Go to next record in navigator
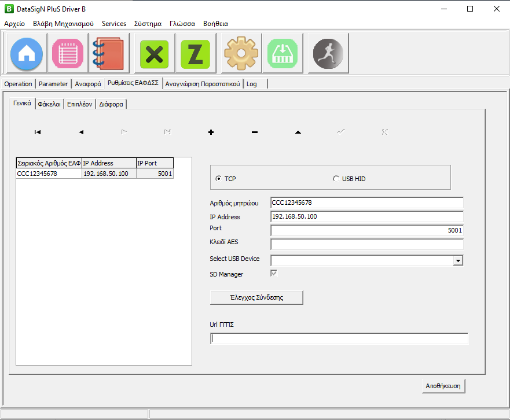Viewport: 510px width, 420px height. [124, 132]
